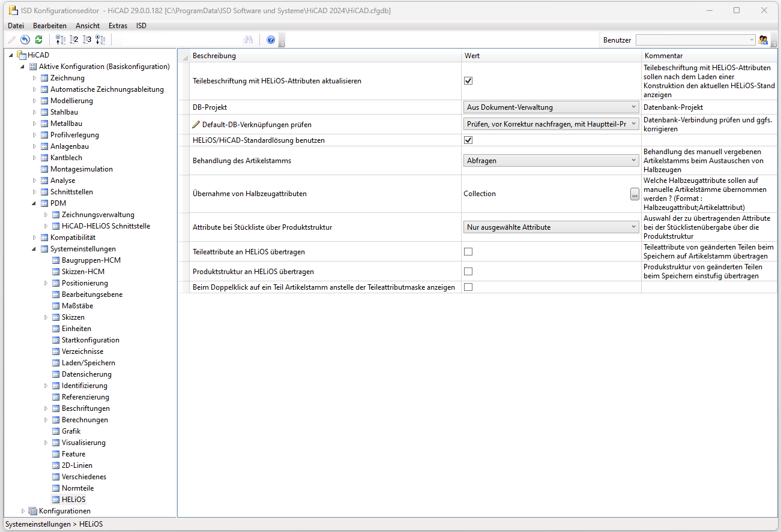Click the binoculars search icon
The height and width of the screenshot is (532, 781).
(x=248, y=40)
